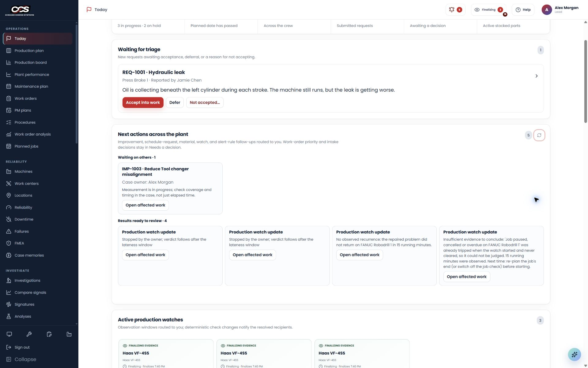This screenshot has width=588, height=368.
Task: Expand the REQ-1001 Hydraulic leak chevron
Action: click(536, 76)
